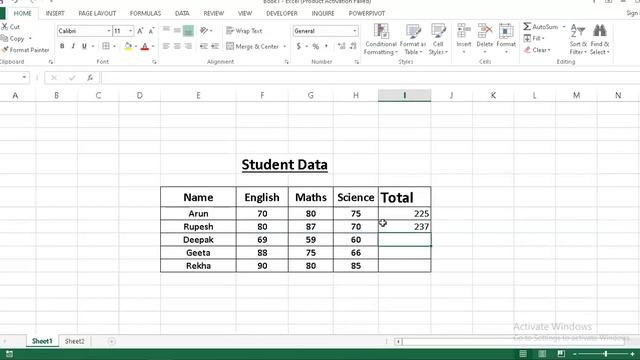The image size is (640, 360).
Task: Align text to the left
Action: 166,46
